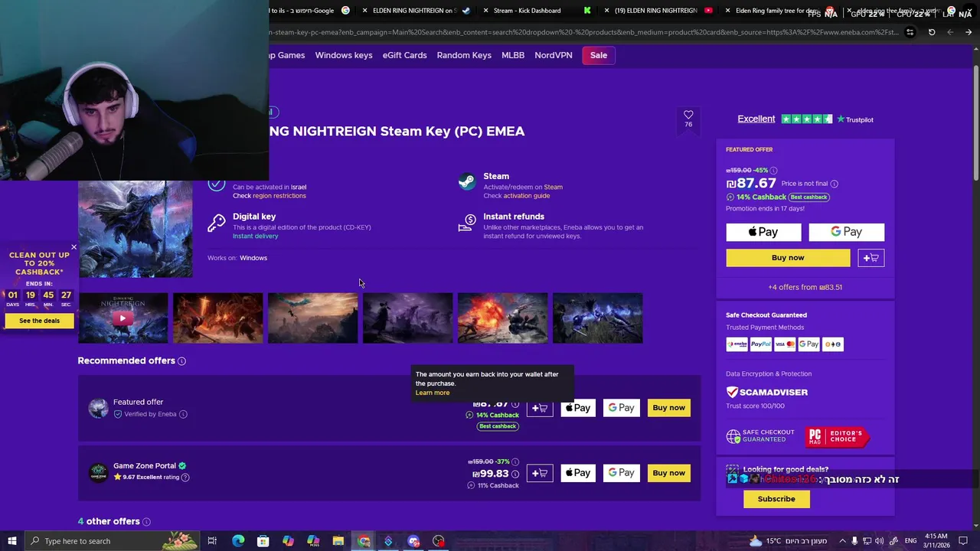This screenshot has width=980, height=551.
Task: Open the Sale page
Action: (x=599, y=55)
